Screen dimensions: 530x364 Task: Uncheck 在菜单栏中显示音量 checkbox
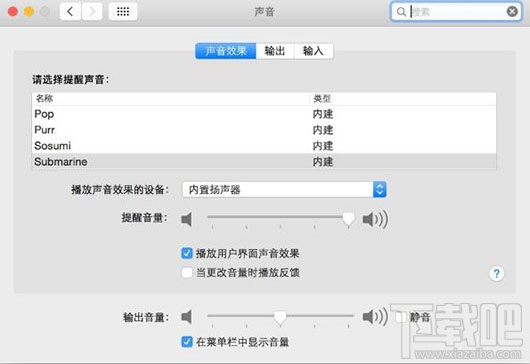187,342
